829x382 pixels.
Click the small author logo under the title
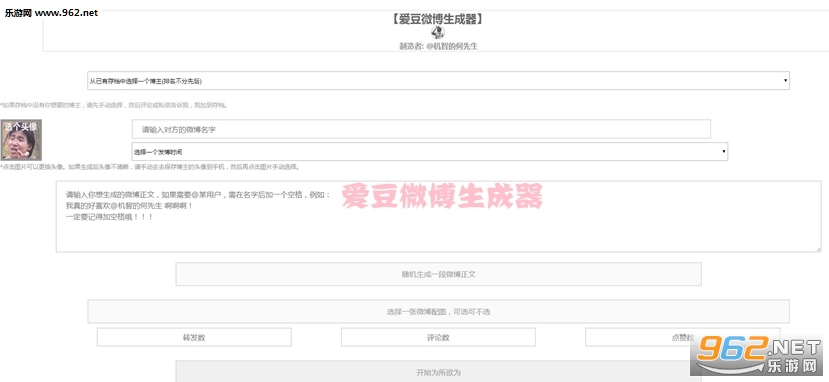point(438,33)
